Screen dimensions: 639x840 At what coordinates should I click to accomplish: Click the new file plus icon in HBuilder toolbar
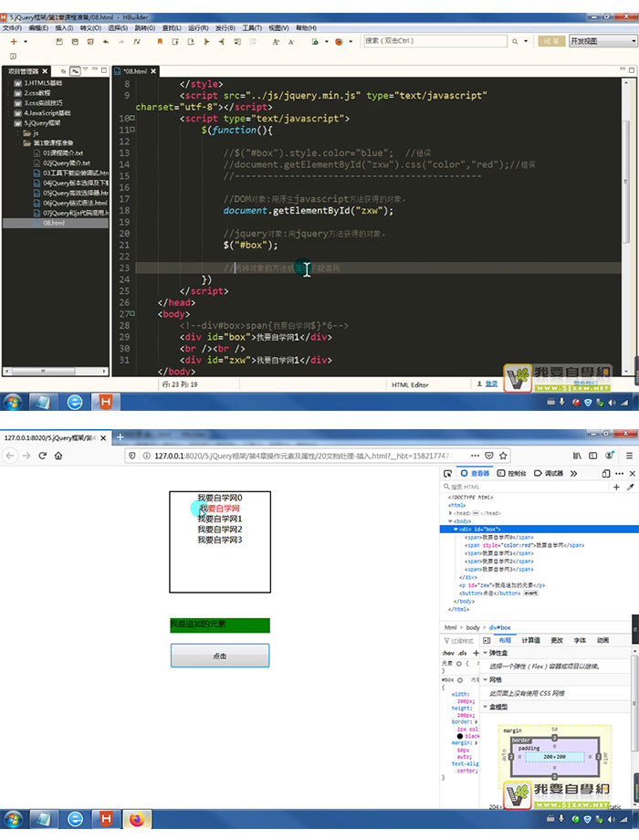coord(14,41)
